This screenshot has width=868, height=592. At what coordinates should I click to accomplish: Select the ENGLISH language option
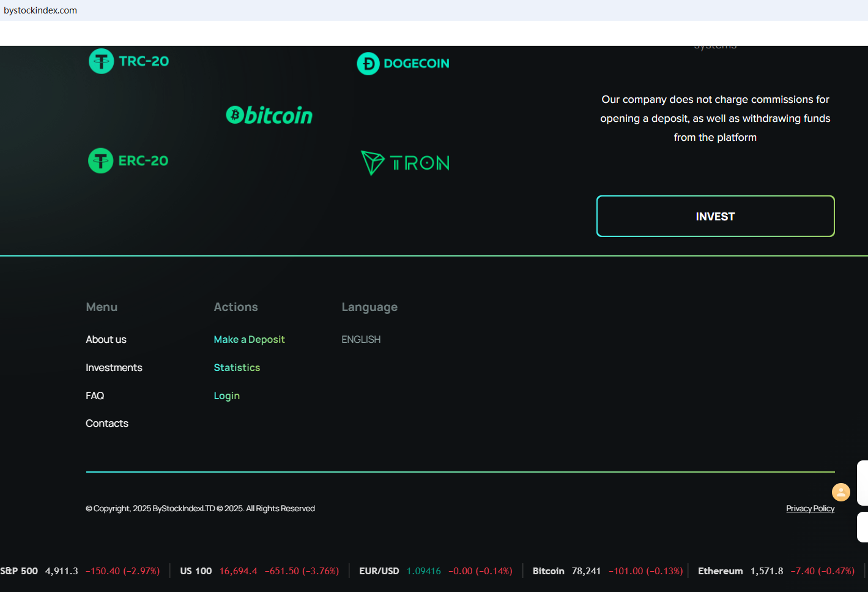361,340
